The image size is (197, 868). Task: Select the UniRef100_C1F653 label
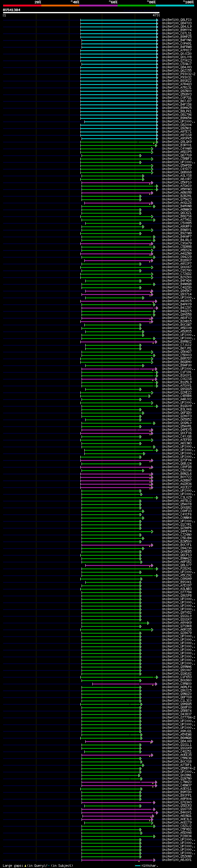click(176, 676)
